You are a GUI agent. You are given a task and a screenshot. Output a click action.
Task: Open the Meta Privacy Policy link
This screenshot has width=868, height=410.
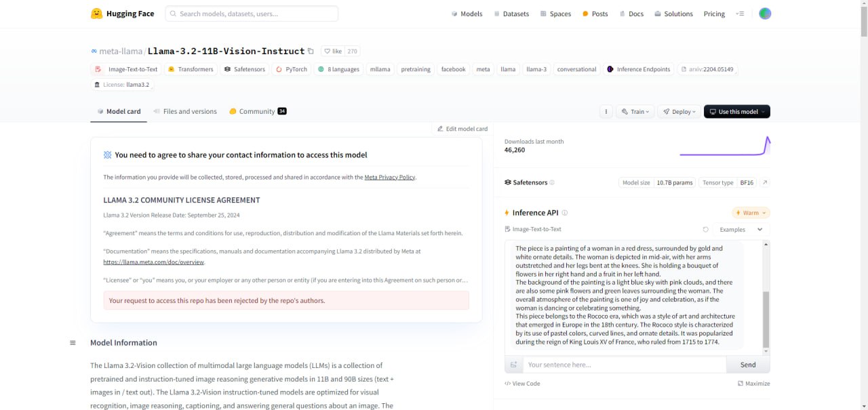point(389,178)
